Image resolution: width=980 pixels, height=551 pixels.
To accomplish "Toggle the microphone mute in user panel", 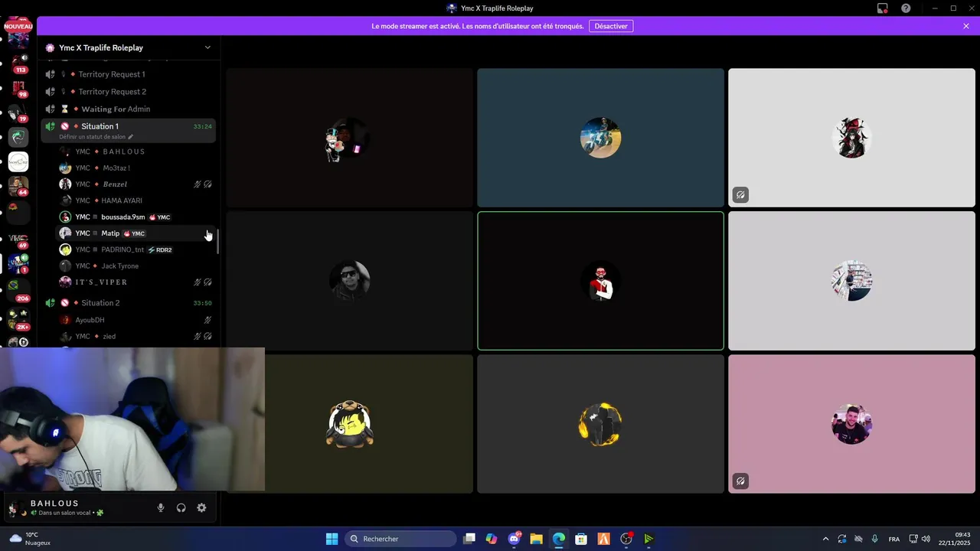I will (x=161, y=507).
